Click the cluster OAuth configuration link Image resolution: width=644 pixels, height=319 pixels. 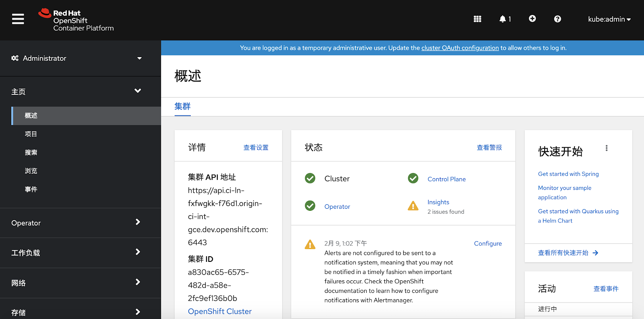coord(460,48)
